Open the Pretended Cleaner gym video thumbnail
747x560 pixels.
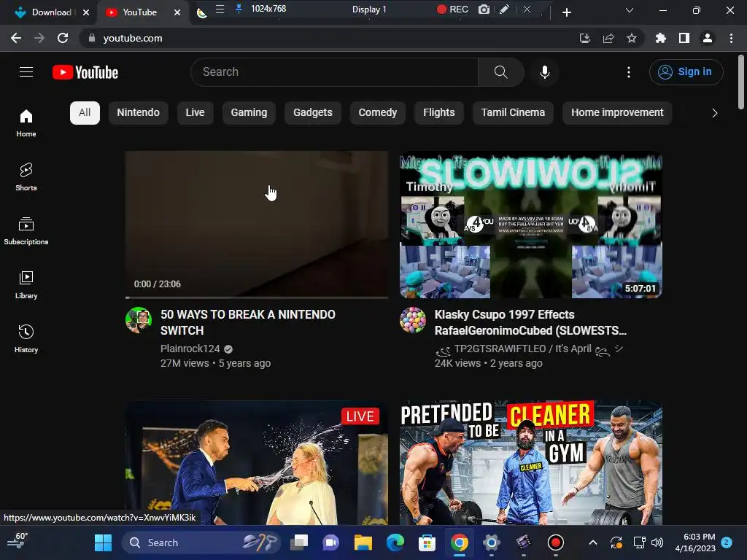[531, 463]
